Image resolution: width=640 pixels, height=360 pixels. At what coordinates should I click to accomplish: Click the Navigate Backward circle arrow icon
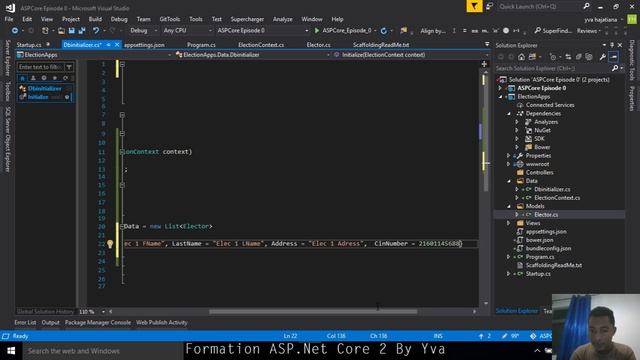pyautogui.click(x=15, y=31)
